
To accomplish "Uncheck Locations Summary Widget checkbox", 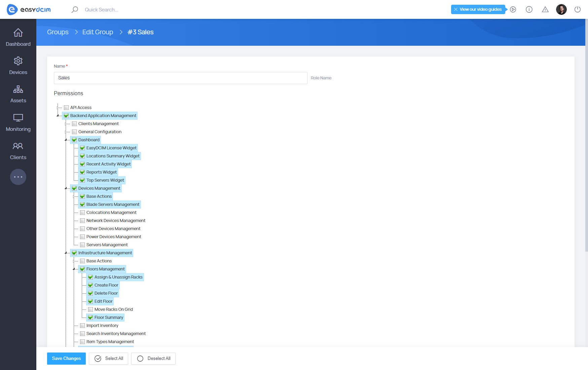I will click(x=82, y=156).
